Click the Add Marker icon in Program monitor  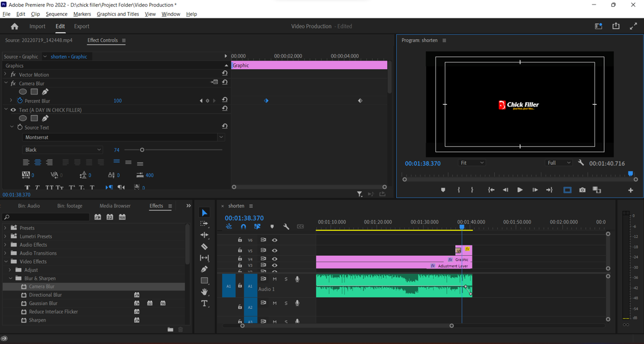[x=443, y=190]
